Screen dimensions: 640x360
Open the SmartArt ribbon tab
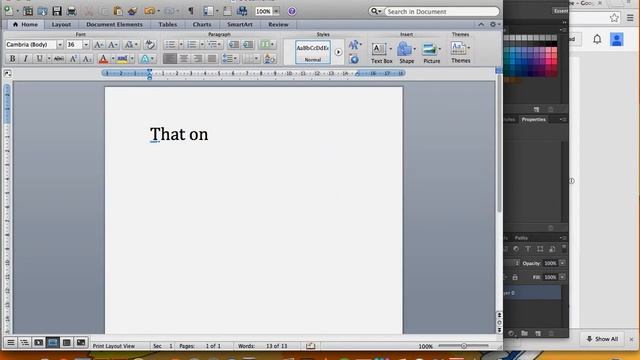click(240, 24)
